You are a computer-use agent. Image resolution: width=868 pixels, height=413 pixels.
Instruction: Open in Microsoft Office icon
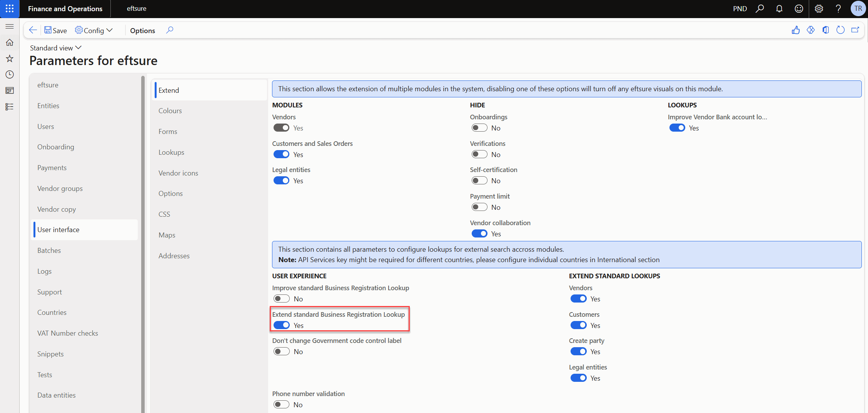click(x=826, y=30)
